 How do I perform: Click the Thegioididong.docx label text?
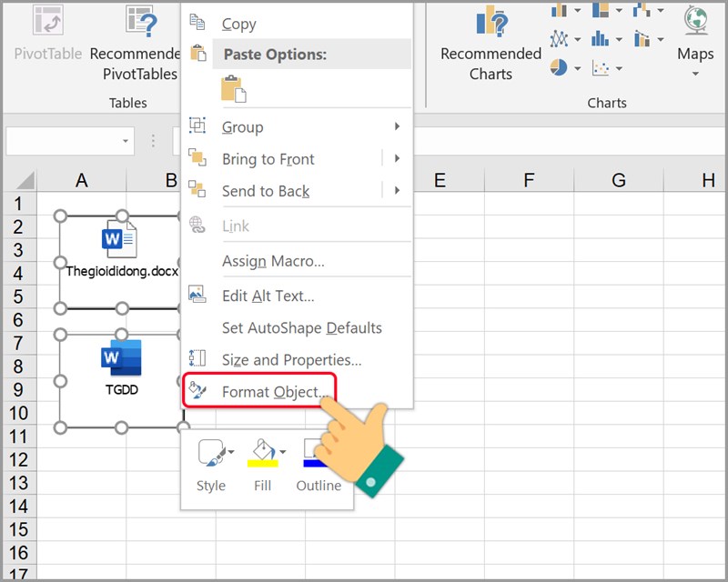122,271
